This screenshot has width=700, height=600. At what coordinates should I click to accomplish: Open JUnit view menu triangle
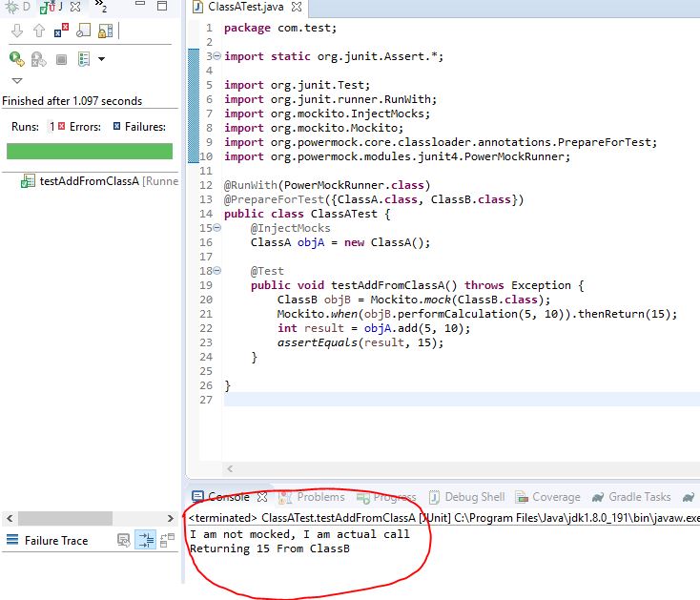coord(17,81)
